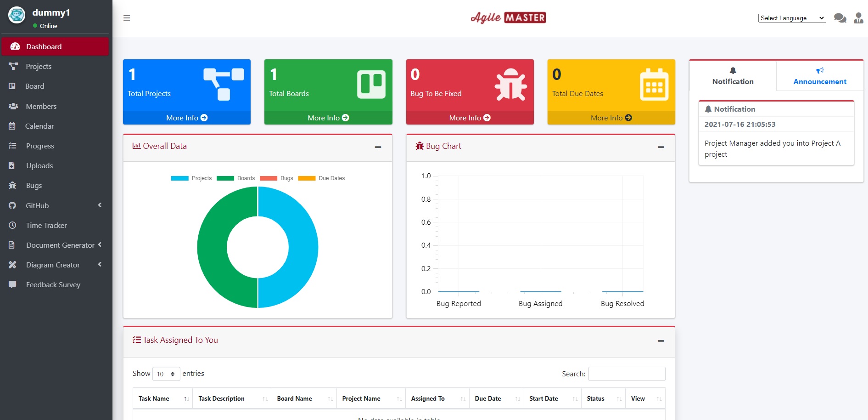Click the megaphone icon on Announcement tab
The width and height of the screenshot is (868, 420).
(x=820, y=70)
